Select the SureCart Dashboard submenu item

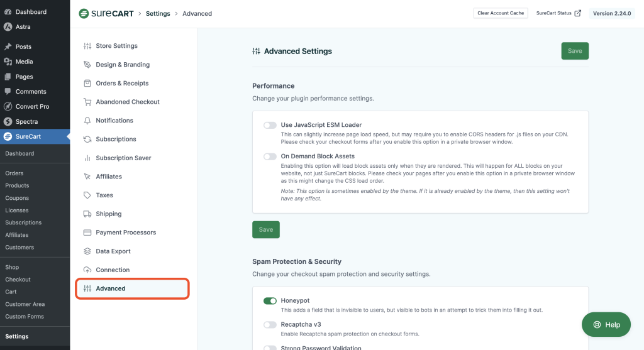point(19,153)
